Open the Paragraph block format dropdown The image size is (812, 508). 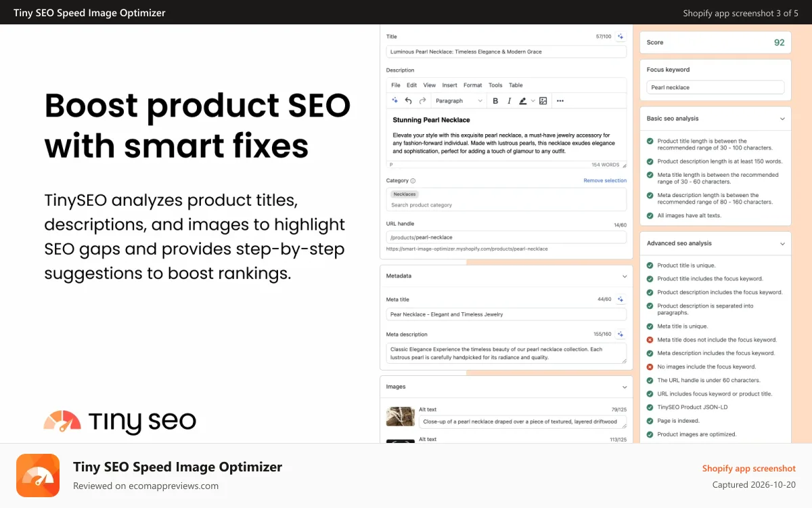coord(459,101)
